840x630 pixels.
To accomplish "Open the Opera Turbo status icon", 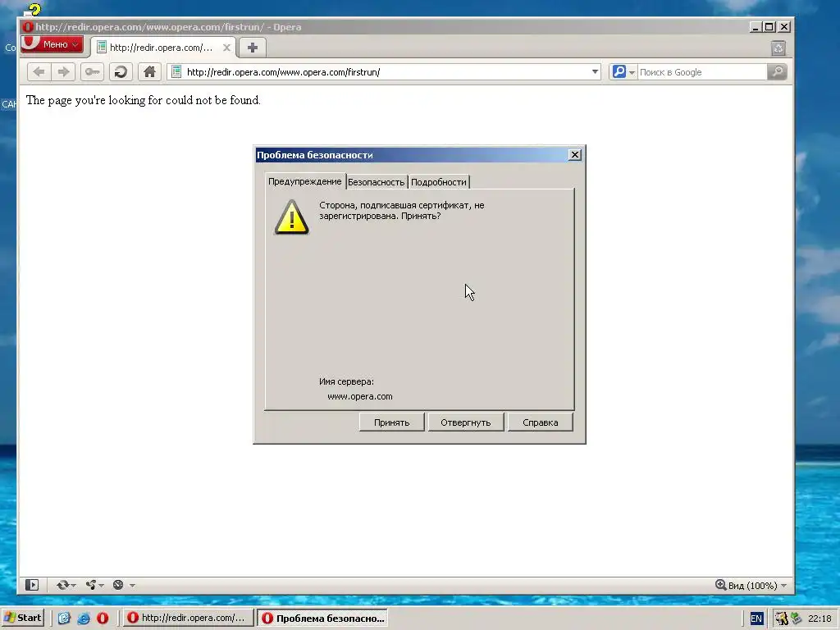I will point(118,585).
